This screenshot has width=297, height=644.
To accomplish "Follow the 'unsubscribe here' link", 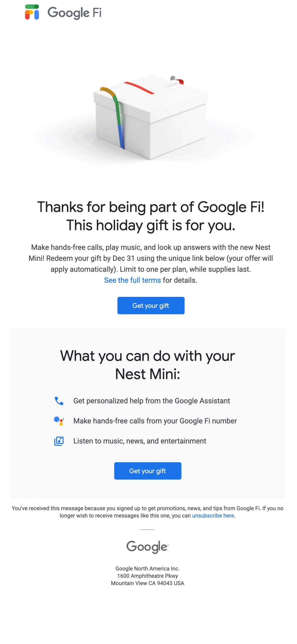I will point(213,515).
